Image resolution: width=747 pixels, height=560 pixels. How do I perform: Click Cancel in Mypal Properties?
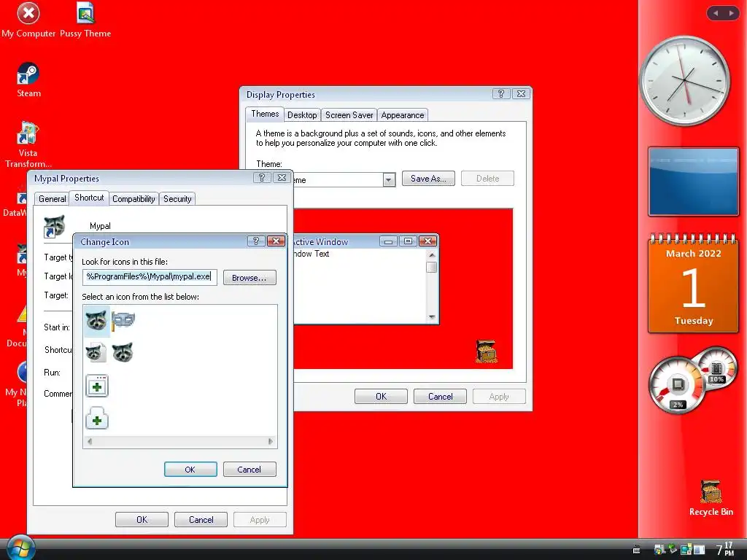(x=201, y=519)
